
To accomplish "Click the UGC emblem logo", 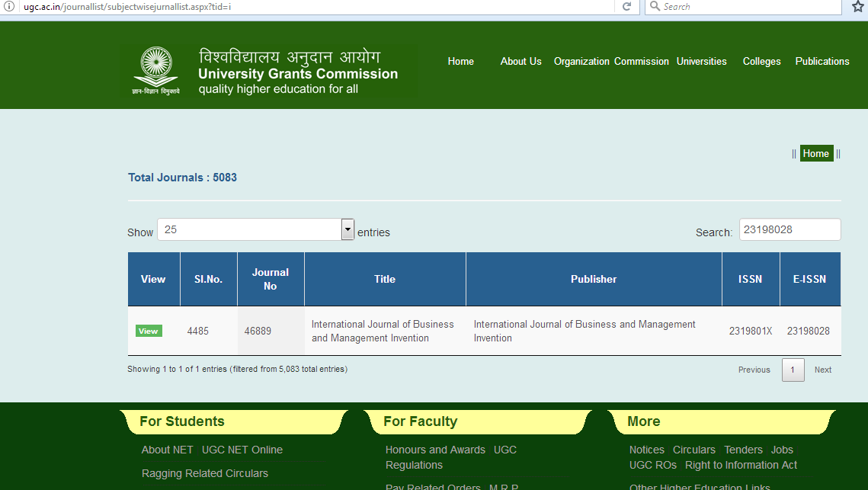I will point(156,69).
